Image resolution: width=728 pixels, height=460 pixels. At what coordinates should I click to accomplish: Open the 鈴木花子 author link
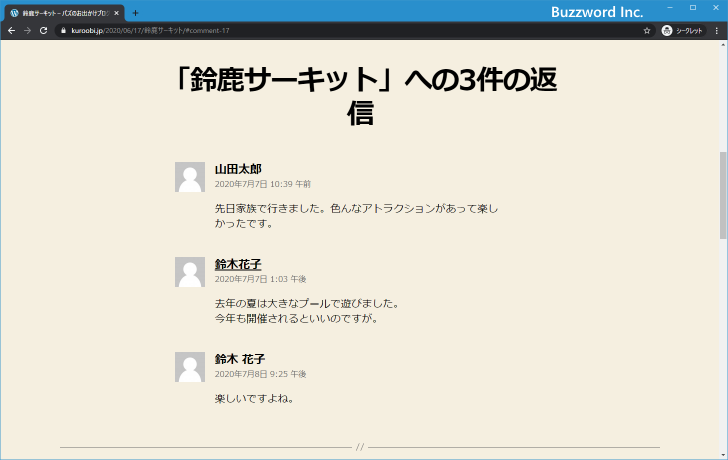click(238, 264)
